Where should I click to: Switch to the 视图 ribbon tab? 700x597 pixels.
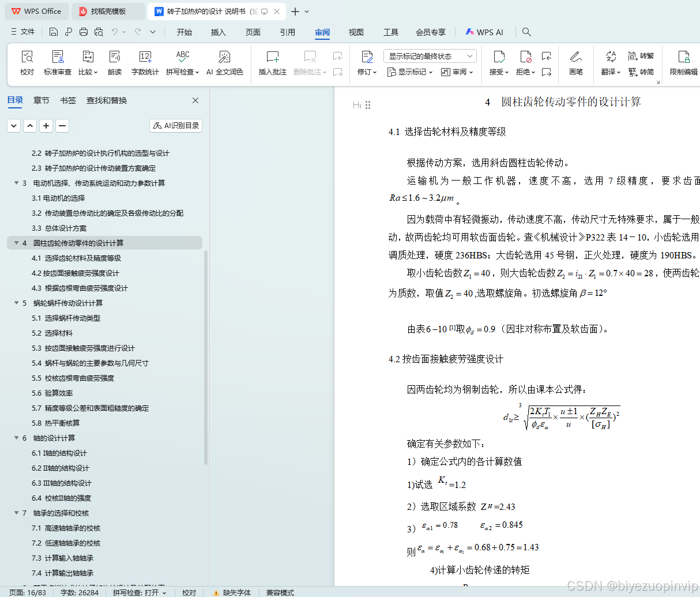pos(356,32)
